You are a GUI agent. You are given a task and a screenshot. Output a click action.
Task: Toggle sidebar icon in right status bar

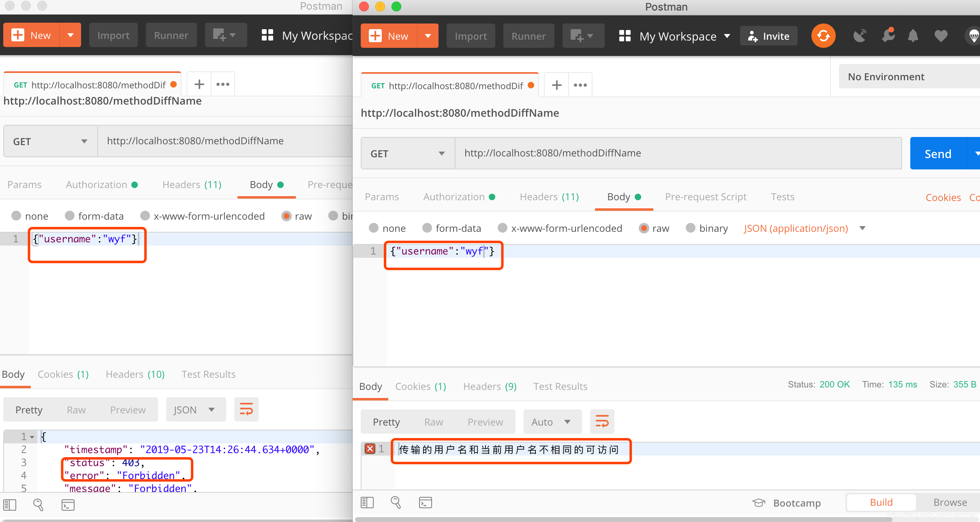coord(367,503)
